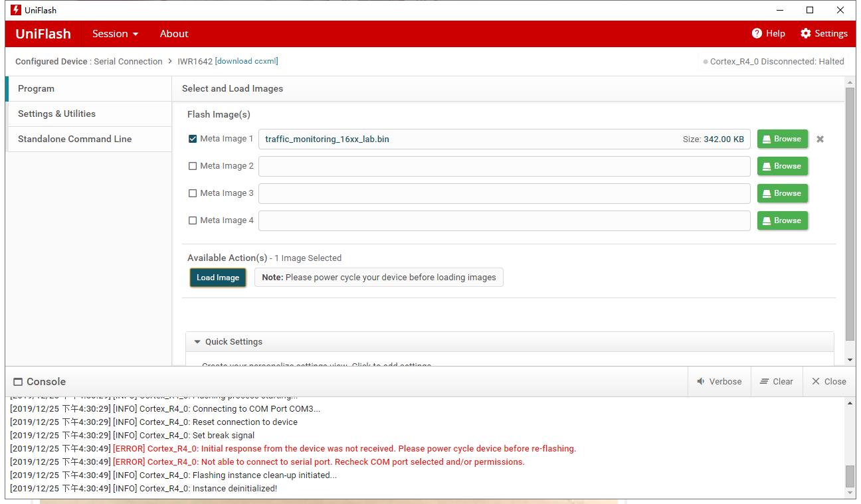Clear the console log
This screenshot has height=504, width=861.
coord(777,382)
